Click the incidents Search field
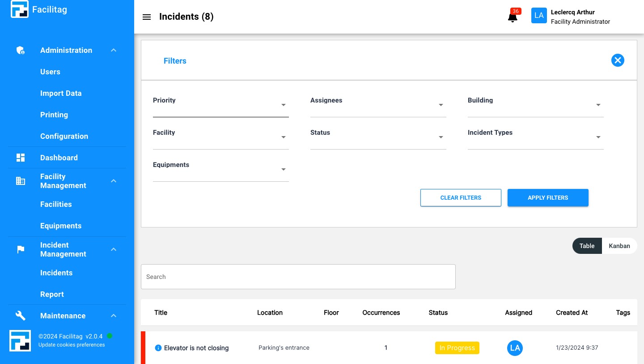Image resolution: width=644 pixels, height=364 pixels. pyautogui.click(x=298, y=277)
